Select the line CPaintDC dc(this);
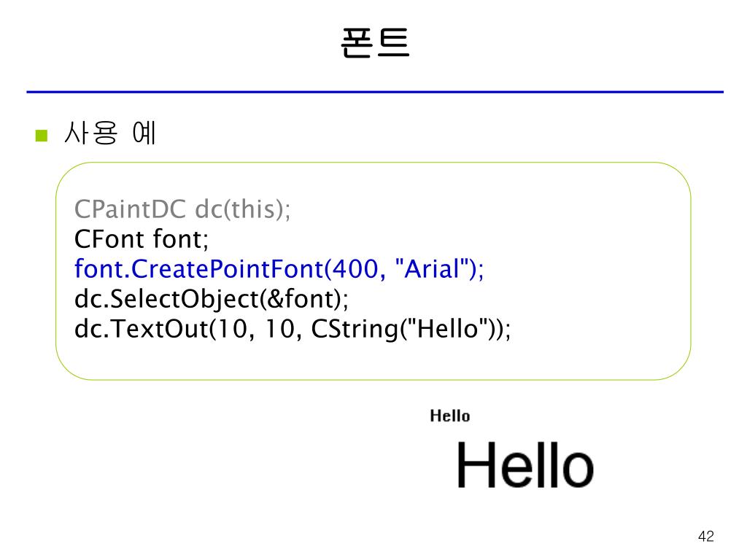Viewport: 747px width, 560px height. 182,209
